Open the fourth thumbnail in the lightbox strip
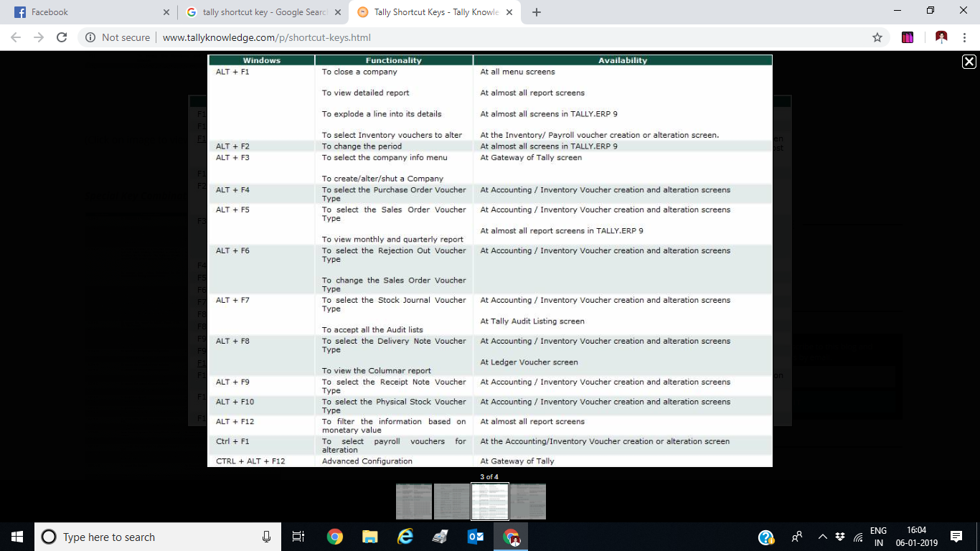 [528, 501]
